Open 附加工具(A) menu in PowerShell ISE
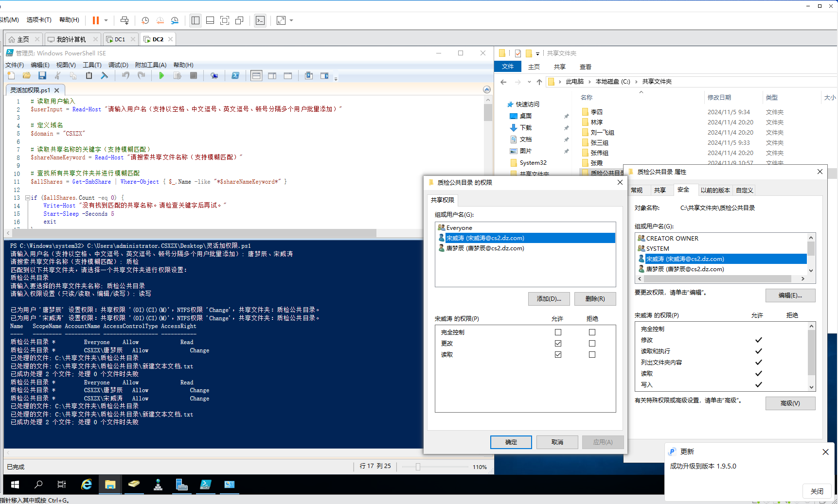The height and width of the screenshot is (504, 838). tap(151, 65)
